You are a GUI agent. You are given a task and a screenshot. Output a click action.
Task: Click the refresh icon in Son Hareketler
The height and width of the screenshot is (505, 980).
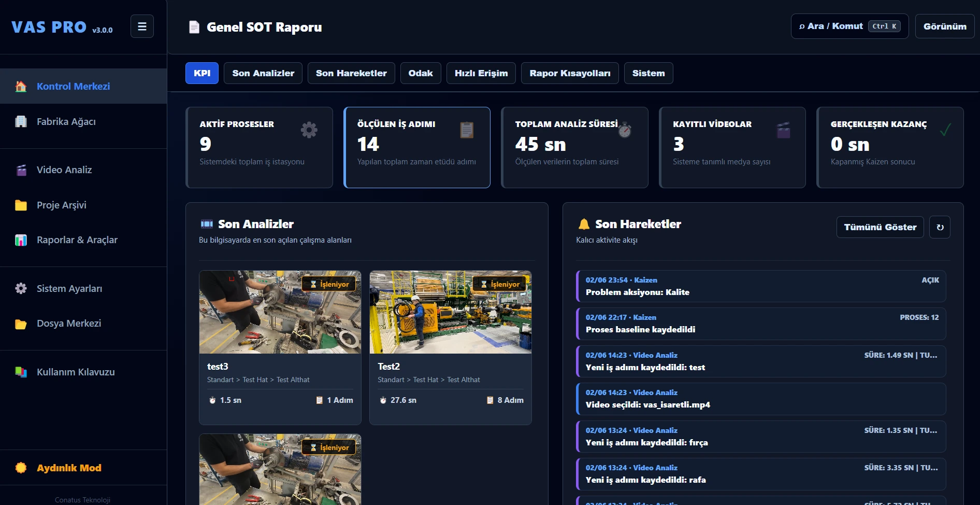940,227
